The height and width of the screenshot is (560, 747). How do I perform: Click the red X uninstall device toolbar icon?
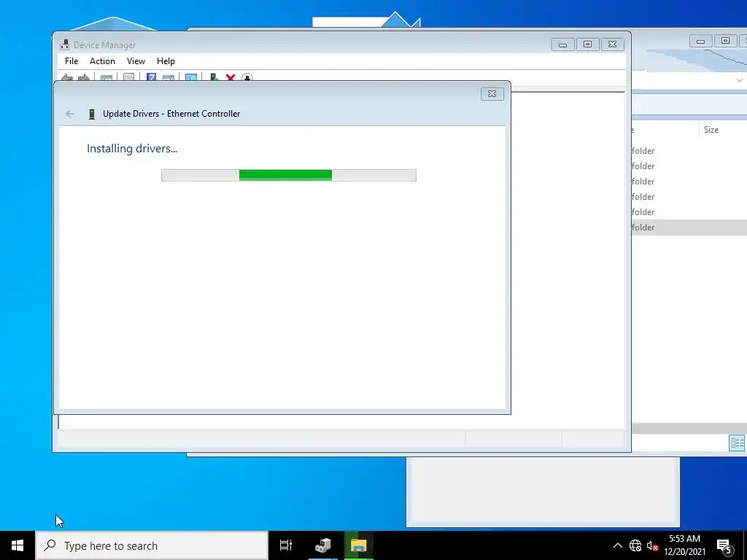(x=231, y=77)
